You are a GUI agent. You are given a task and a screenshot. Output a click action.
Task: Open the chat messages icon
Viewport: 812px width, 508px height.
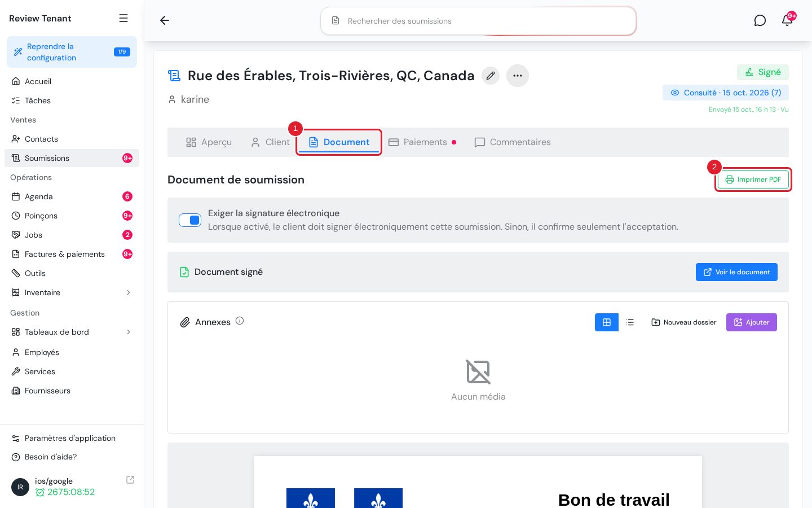[760, 20]
